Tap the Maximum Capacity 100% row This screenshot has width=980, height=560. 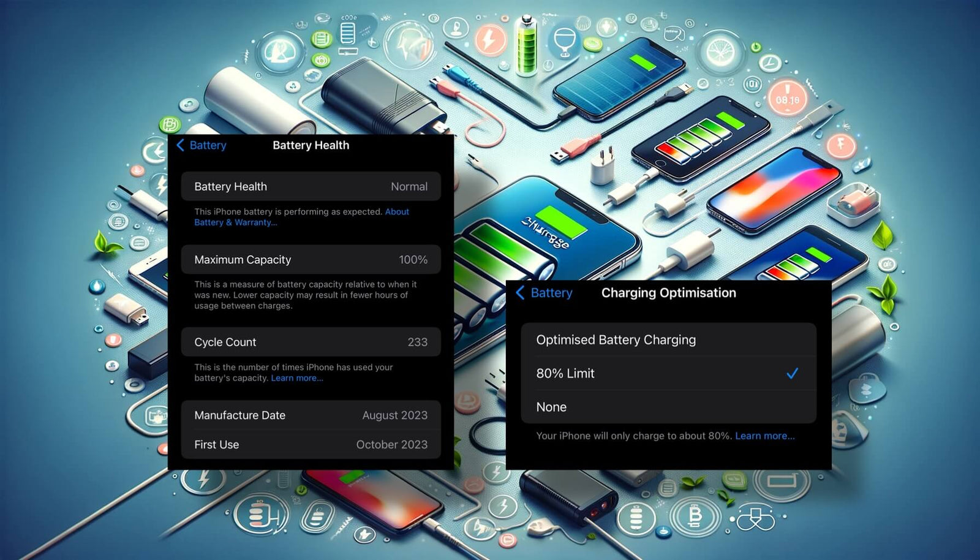[x=311, y=260]
